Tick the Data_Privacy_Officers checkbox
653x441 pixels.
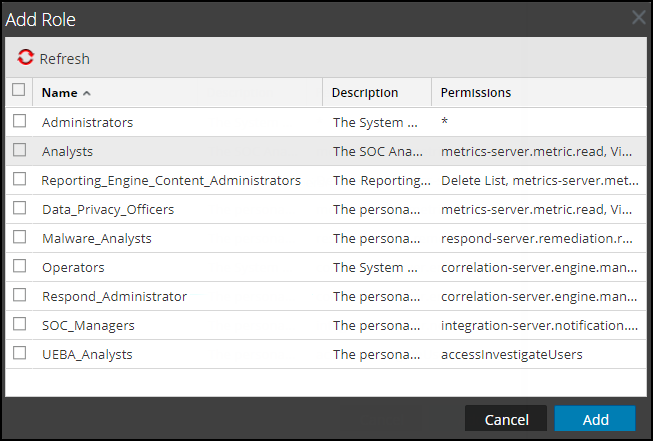(19, 209)
